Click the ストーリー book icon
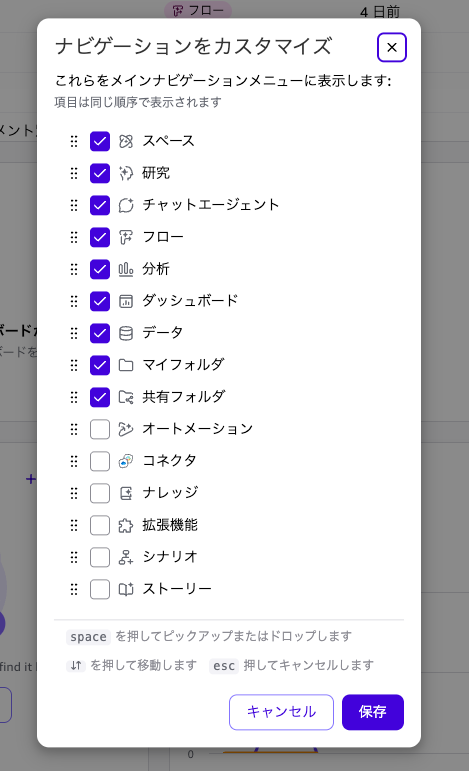This screenshot has width=469, height=771. pos(126,590)
